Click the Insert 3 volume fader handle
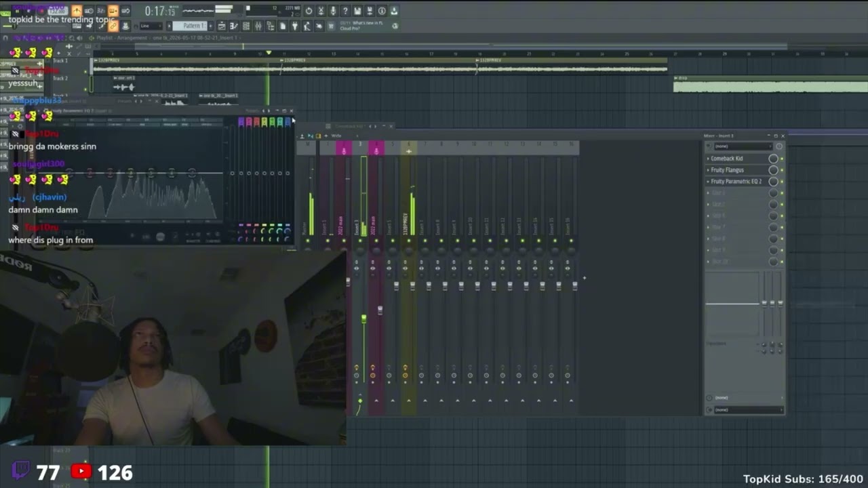 click(x=363, y=319)
